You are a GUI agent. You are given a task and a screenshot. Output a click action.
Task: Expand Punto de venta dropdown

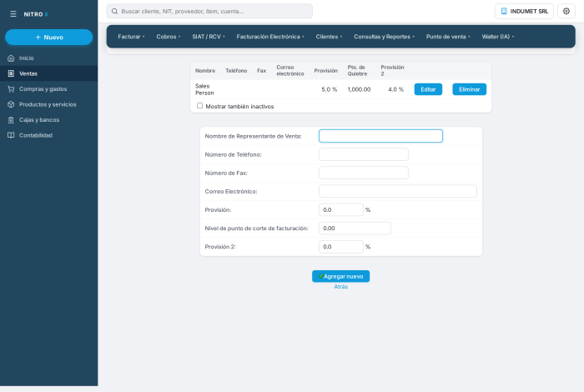point(448,37)
